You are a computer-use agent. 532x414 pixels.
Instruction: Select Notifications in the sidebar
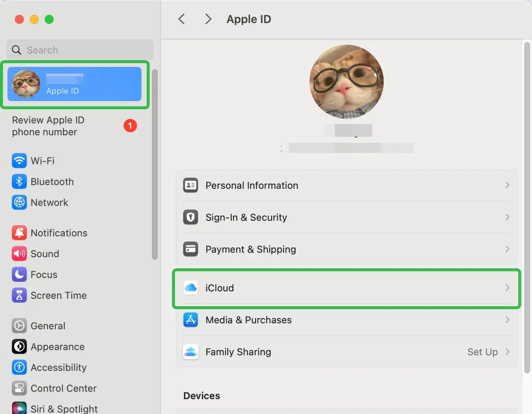[59, 233]
